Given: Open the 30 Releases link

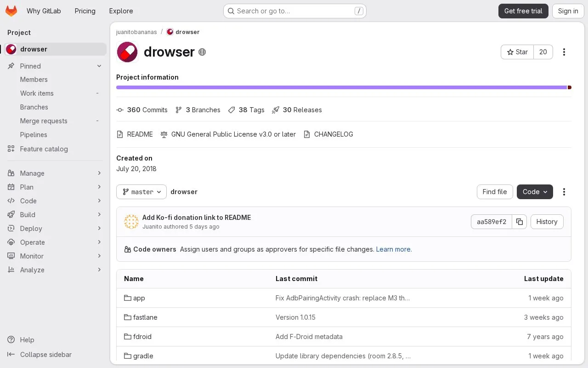Looking at the screenshot, I should [x=297, y=110].
